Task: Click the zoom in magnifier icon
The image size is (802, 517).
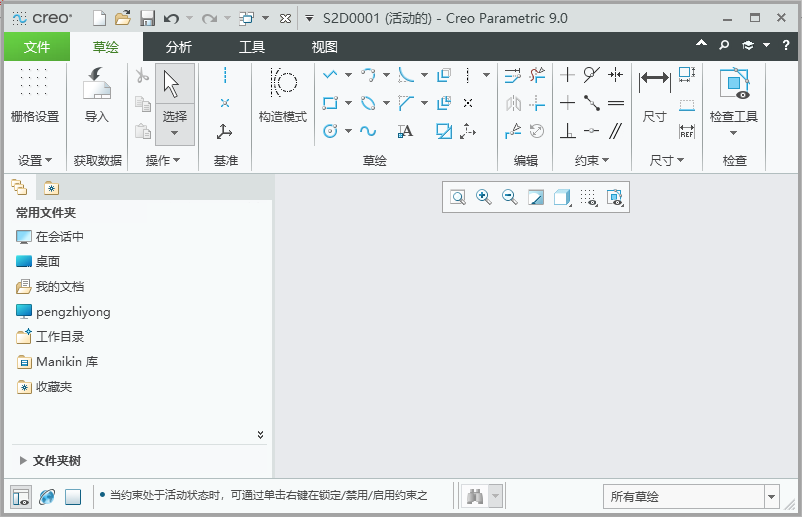Action: tap(483, 197)
